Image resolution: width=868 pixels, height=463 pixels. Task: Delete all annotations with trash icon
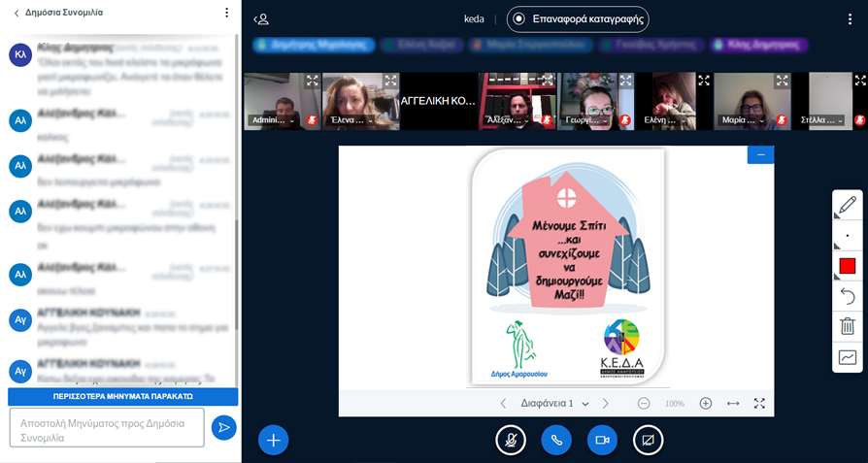tap(847, 326)
